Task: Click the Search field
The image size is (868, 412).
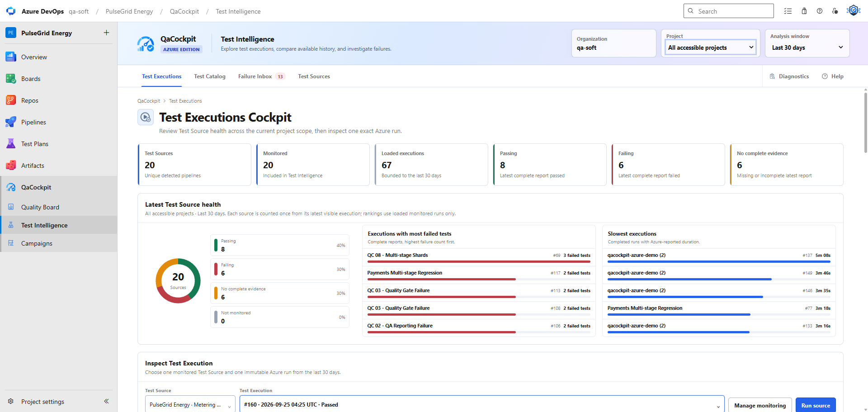Action: (728, 11)
